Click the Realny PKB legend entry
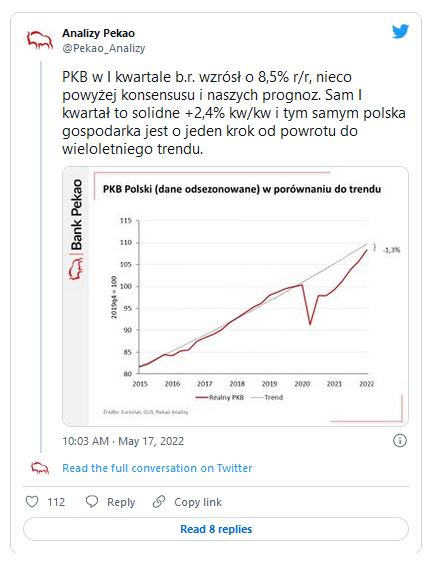Viewport: 441px width, 568px height. [x=220, y=397]
